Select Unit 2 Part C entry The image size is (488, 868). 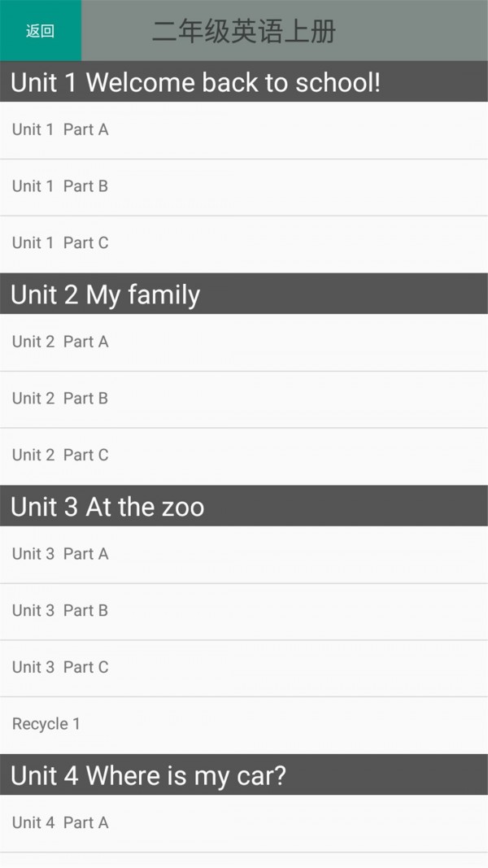click(x=60, y=456)
